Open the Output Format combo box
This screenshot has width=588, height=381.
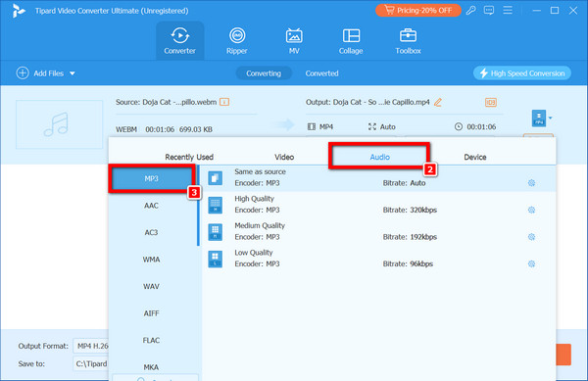91,346
